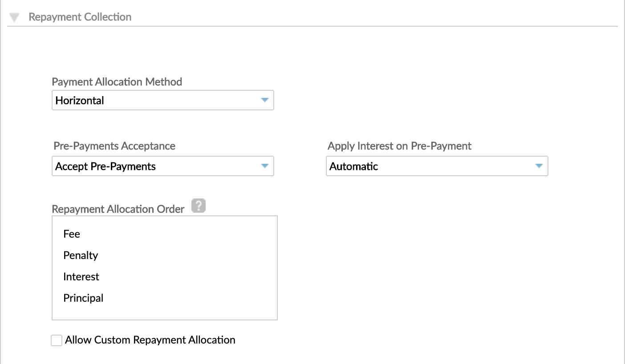Image resolution: width=625 pixels, height=364 pixels.
Task: Click the blue arrow on Payment Allocation Method
Action: 266,100
